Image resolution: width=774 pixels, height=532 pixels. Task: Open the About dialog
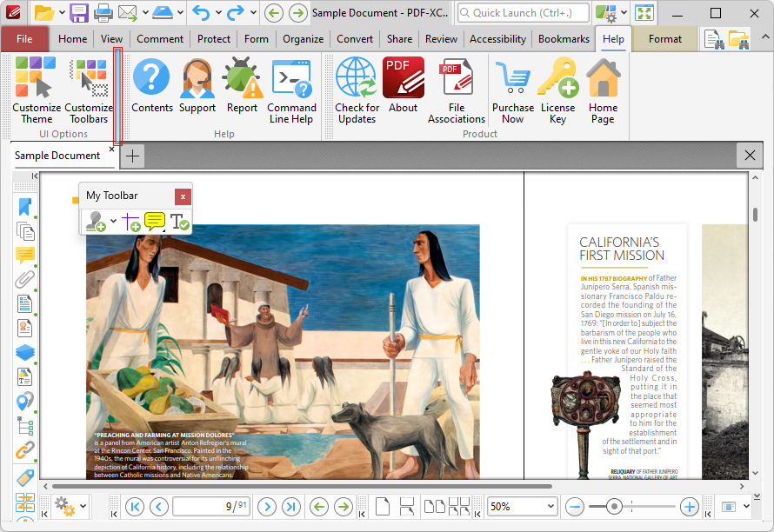coord(404,85)
